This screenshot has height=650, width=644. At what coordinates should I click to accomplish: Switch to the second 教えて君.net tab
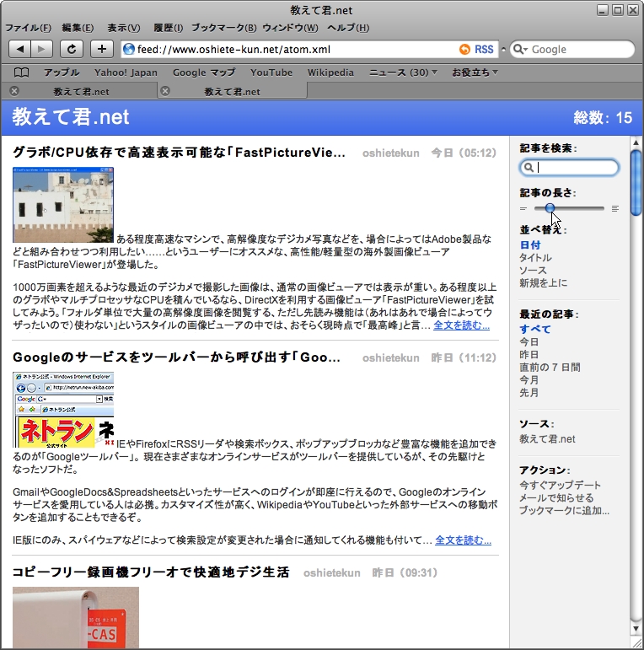point(232,91)
